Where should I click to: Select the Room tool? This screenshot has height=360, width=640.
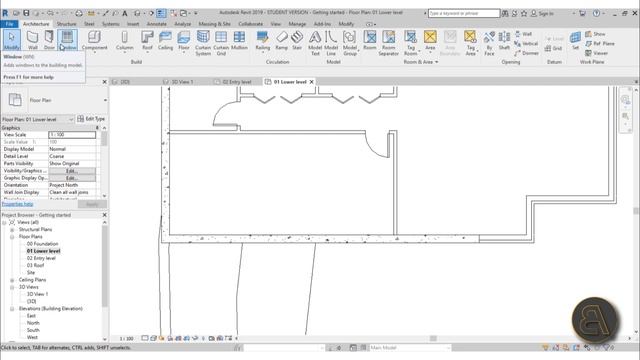[370, 40]
